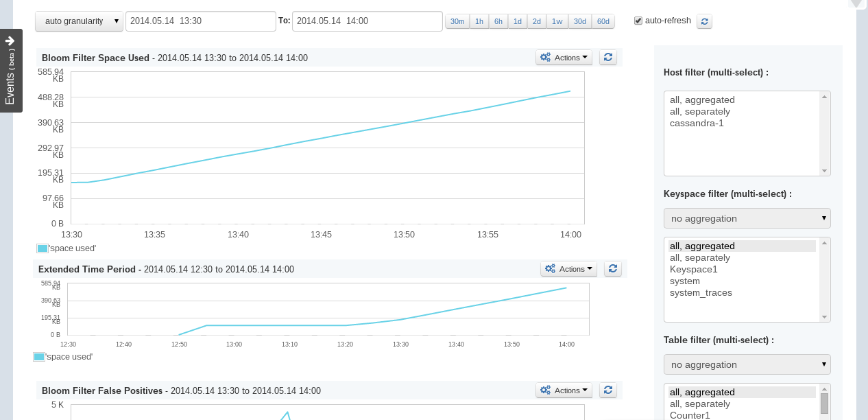Open Actions menu for Bloom Filter Space Used
This screenshot has height=420, width=868.
pyautogui.click(x=564, y=58)
